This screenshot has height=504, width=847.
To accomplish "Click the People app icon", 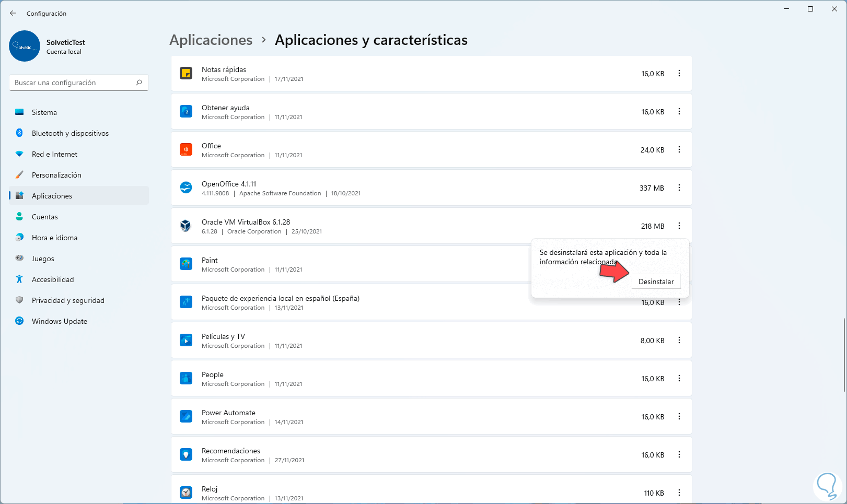I will tap(186, 378).
